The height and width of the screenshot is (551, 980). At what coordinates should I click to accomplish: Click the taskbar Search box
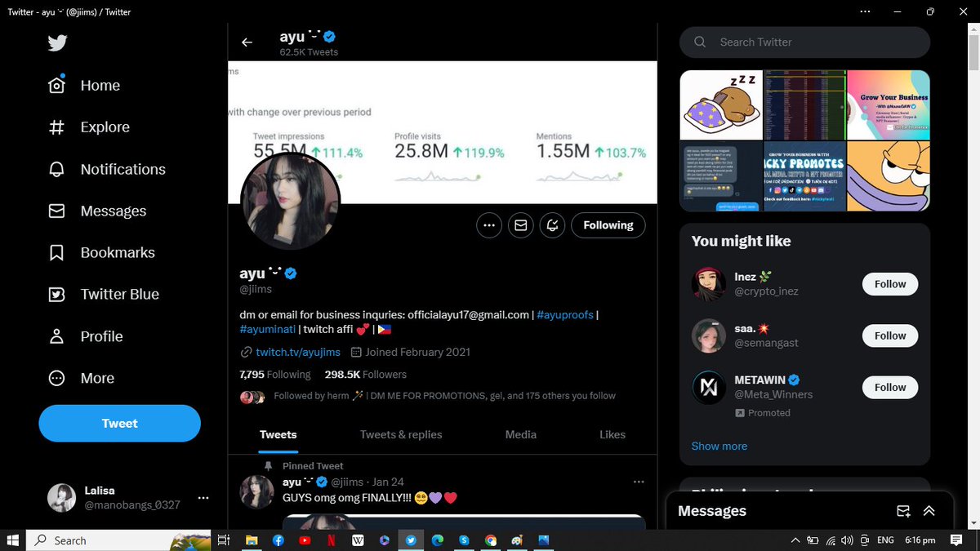click(x=118, y=540)
